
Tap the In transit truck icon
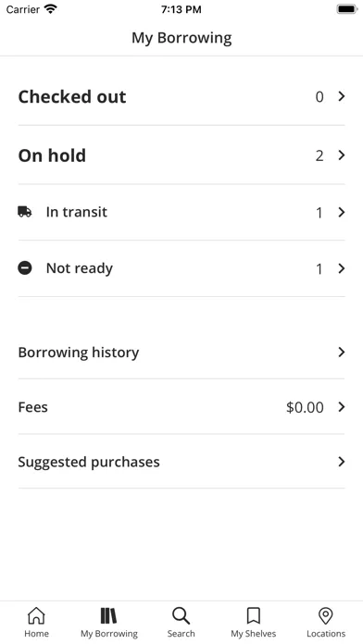pyautogui.click(x=25, y=212)
